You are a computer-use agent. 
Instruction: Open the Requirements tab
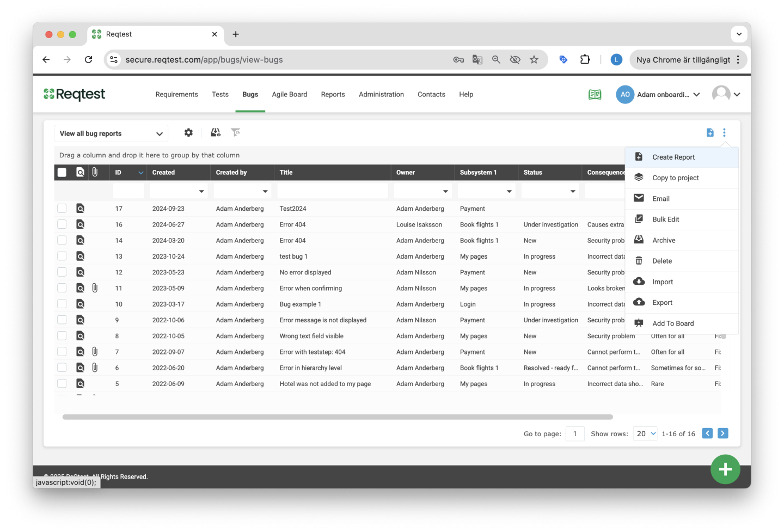177,94
